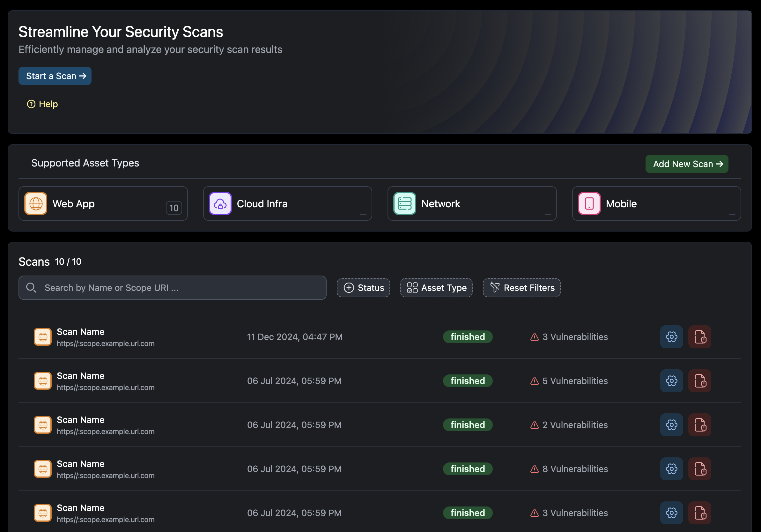The image size is (761, 532).
Task: Click the Network server icon
Action: click(x=404, y=203)
